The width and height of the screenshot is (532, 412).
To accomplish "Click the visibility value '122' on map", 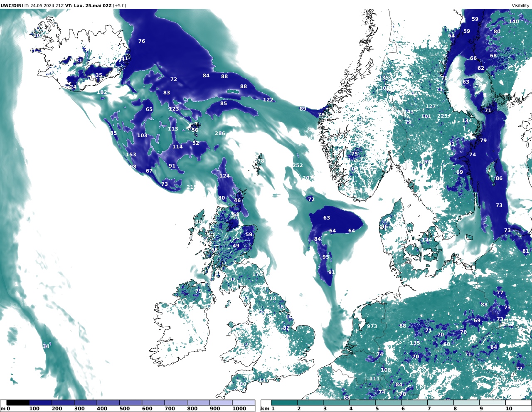I will (268, 100).
